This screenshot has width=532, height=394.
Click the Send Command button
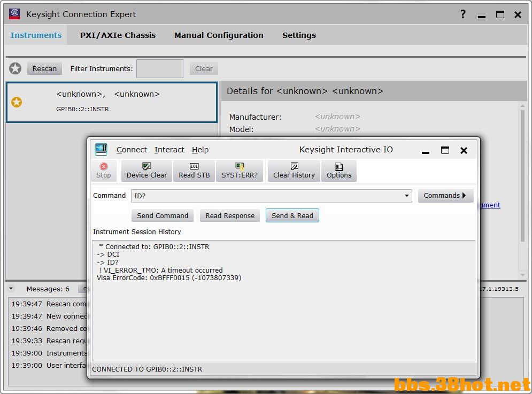tap(163, 215)
